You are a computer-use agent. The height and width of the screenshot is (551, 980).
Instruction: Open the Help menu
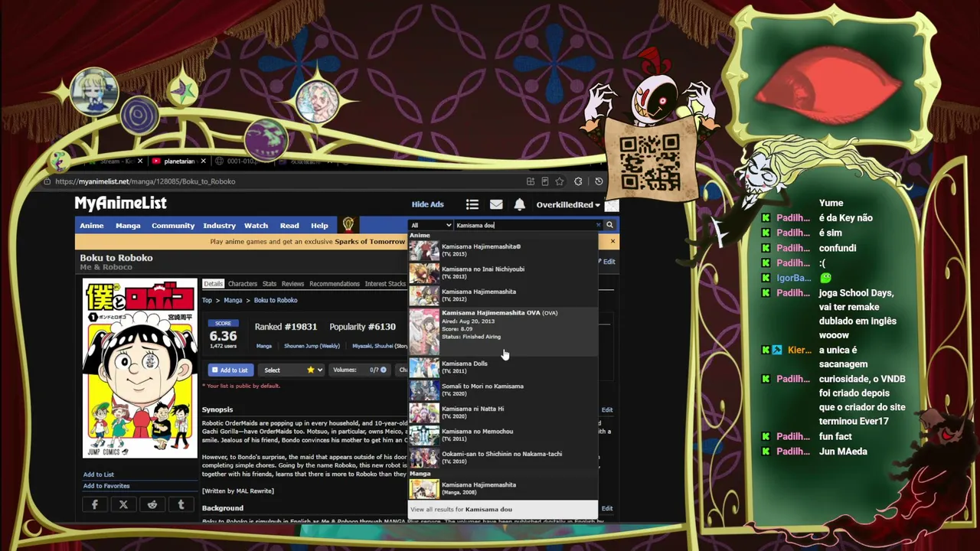coord(319,225)
